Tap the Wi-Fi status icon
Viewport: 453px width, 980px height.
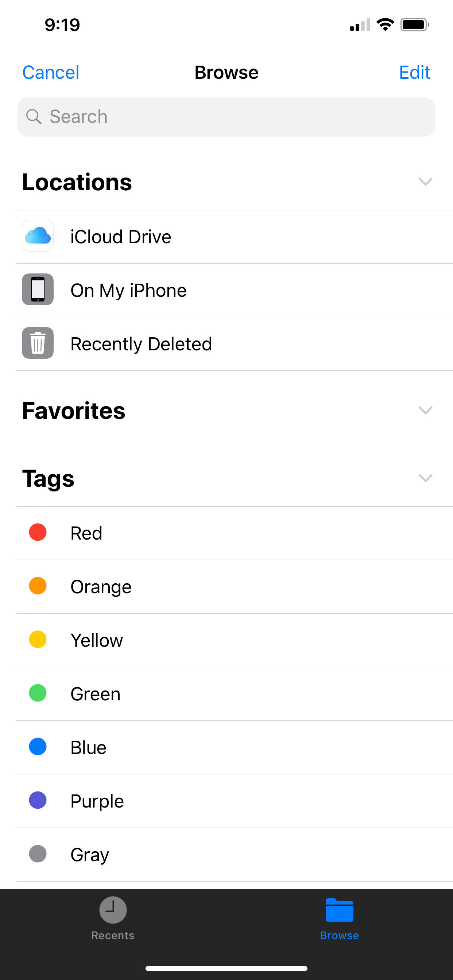point(385,25)
